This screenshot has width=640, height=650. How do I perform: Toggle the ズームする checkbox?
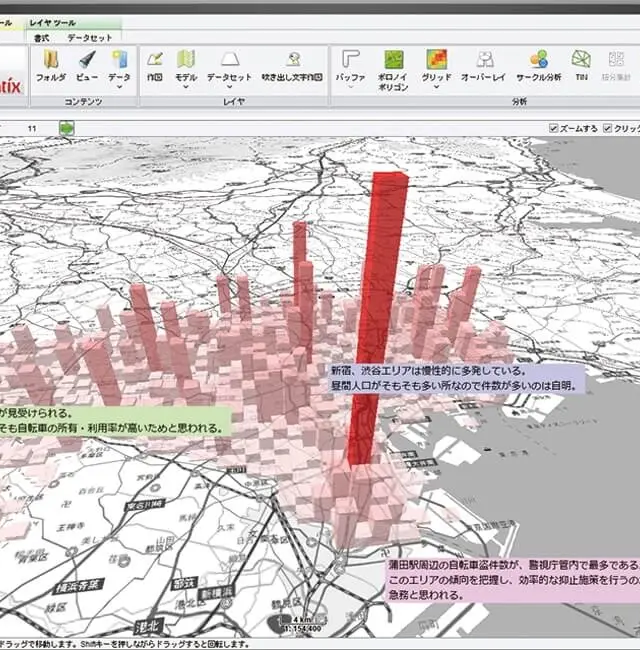coord(556,128)
